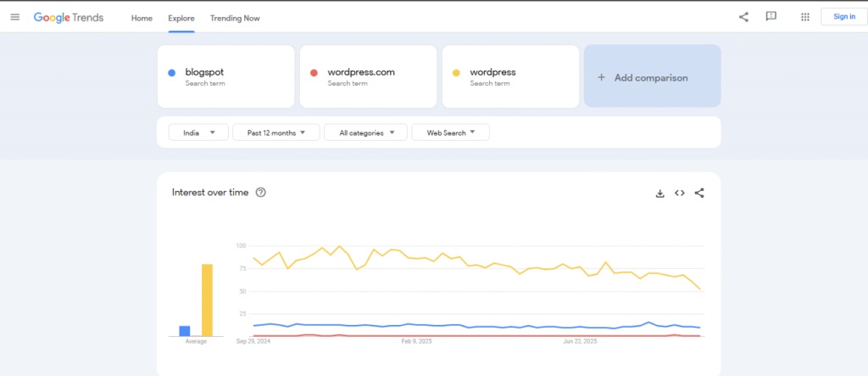The image size is (868, 376).
Task: Open the Trending Now tab
Action: [235, 19]
